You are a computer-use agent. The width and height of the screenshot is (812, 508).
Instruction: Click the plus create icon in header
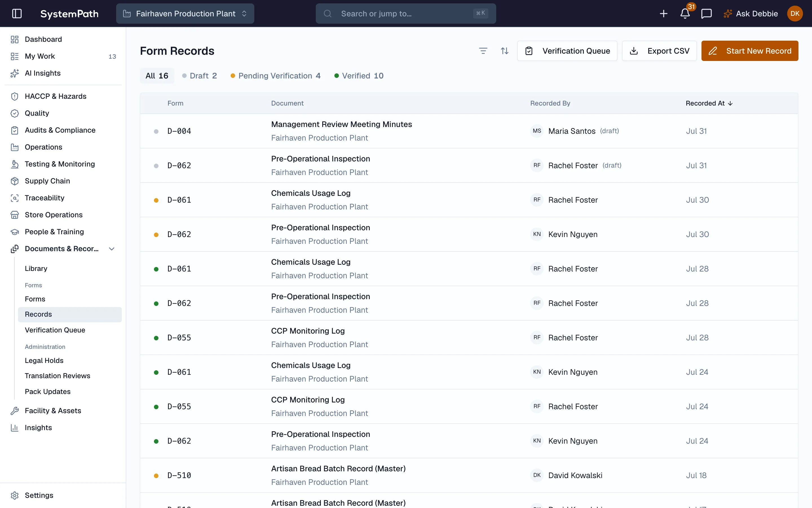[x=663, y=14]
